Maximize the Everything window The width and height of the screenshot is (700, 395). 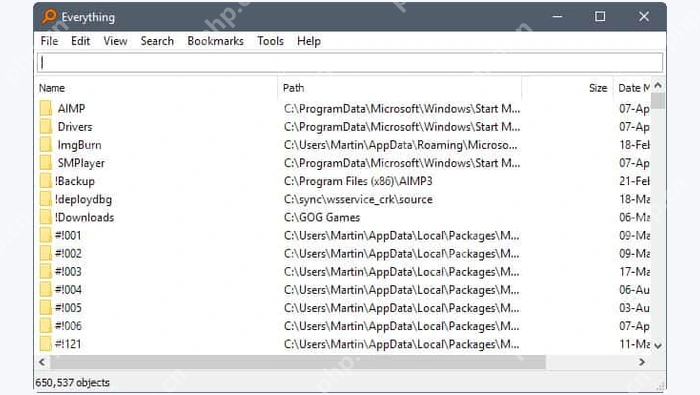(x=600, y=17)
